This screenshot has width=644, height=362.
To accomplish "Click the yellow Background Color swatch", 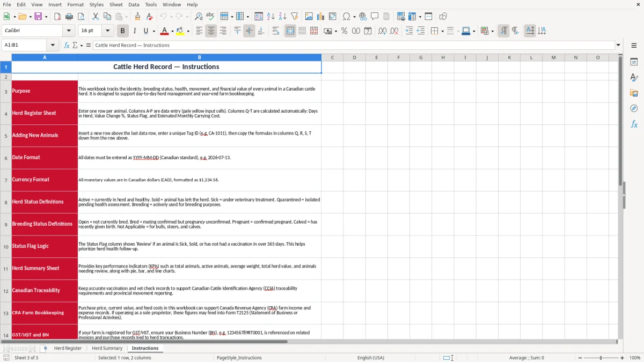I will point(180,31).
